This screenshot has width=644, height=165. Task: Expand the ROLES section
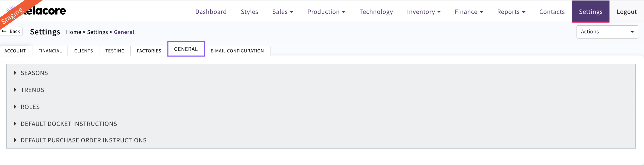(30, 107)
